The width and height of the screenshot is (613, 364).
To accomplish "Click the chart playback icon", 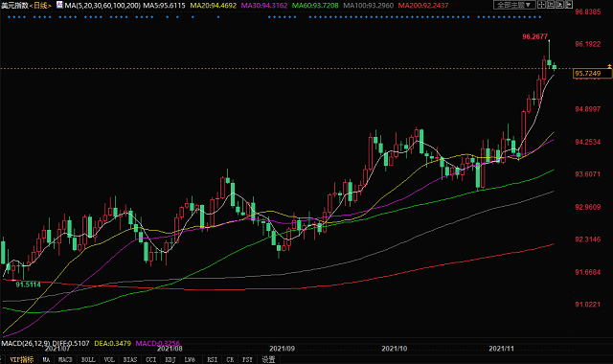I will click(x=559, y=5).
